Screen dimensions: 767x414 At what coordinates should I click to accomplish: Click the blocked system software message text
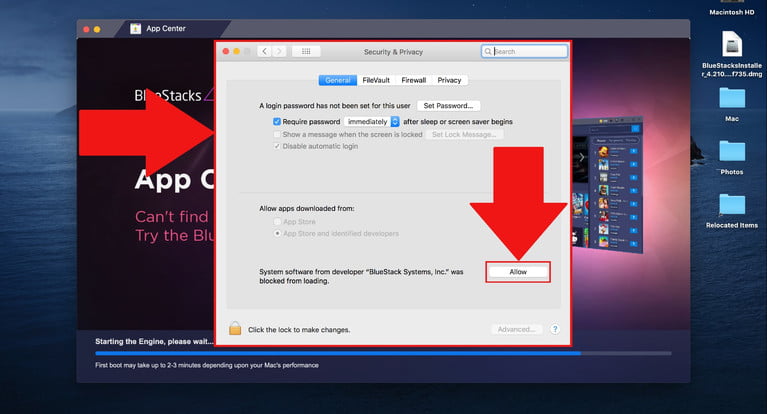[x=361, y=276]
